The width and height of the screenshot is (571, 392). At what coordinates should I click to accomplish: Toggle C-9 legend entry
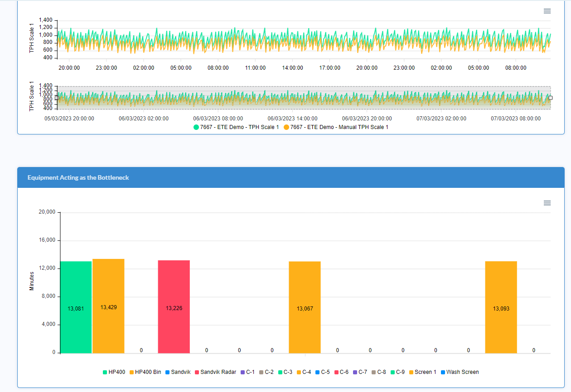click(397, 372)
